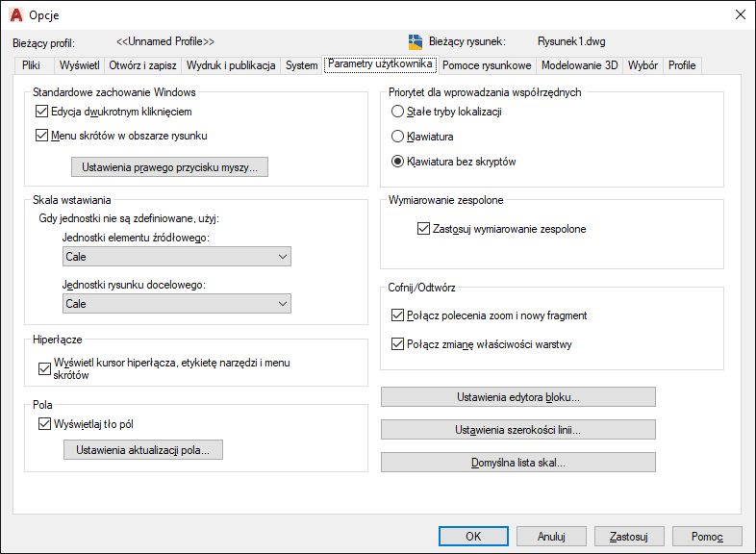This screenshot has height=554, width=756.
Task: Go to Wydruk i publikacja tab
Action: 231,65
